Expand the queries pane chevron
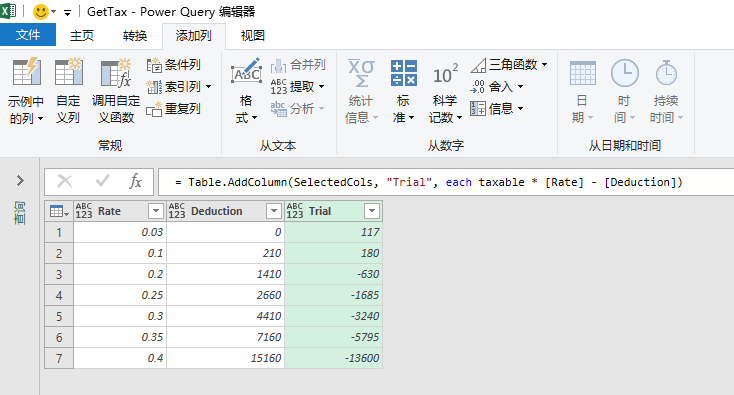 tap(20, 181)
